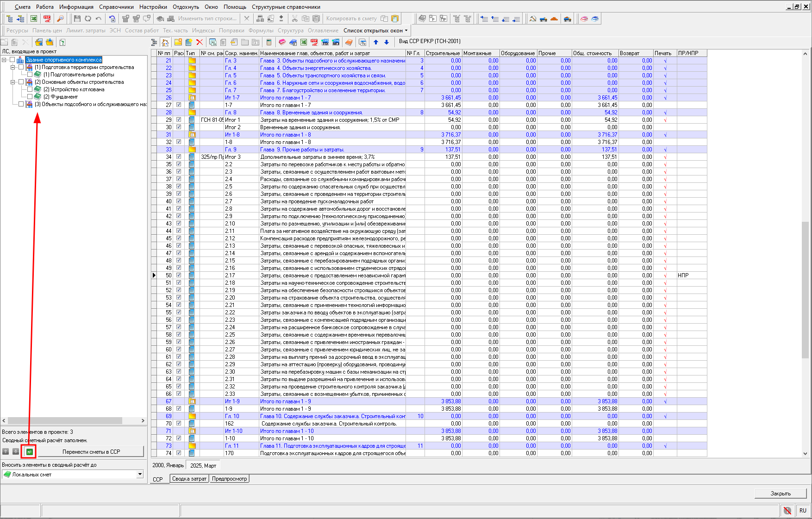The height and width of the screenshot is (519, 812).
Task: Click the magnifier search icon in top toolbar
Action: (60, 19)
